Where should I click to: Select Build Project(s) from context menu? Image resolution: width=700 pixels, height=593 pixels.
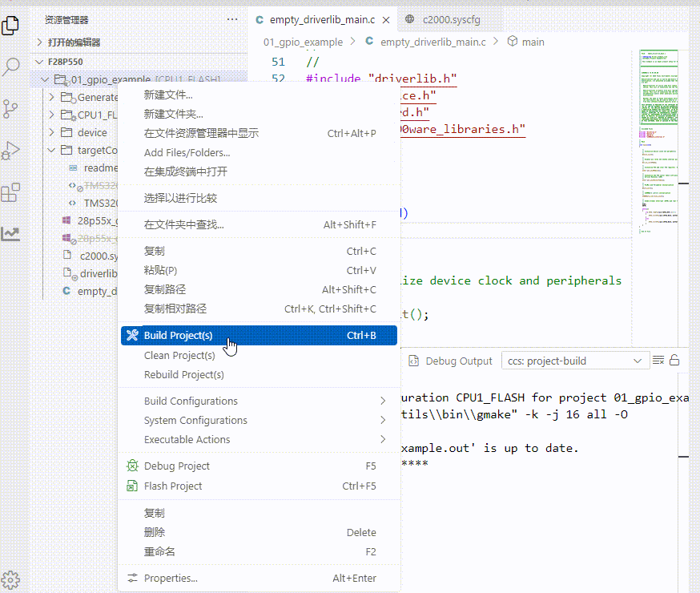(259, 335)
